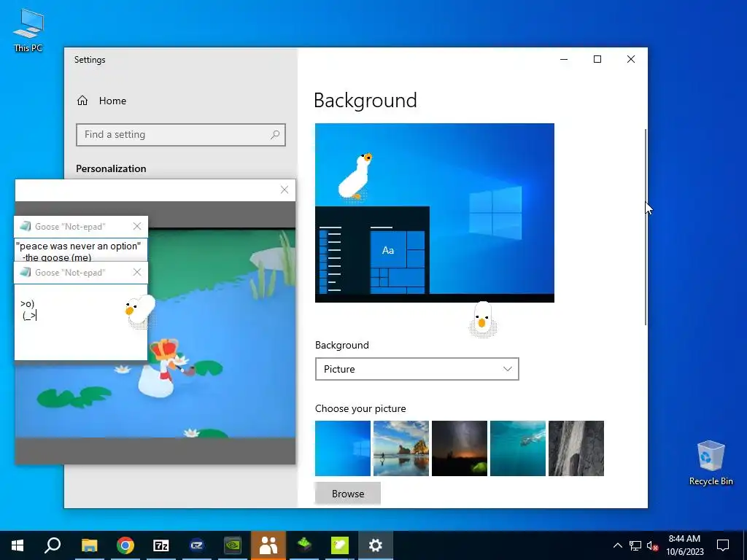The width and height of the screenshot is (747, 560).
Task: Click the Settings window vertical scrollbar
Action: (x=646, y=227)
